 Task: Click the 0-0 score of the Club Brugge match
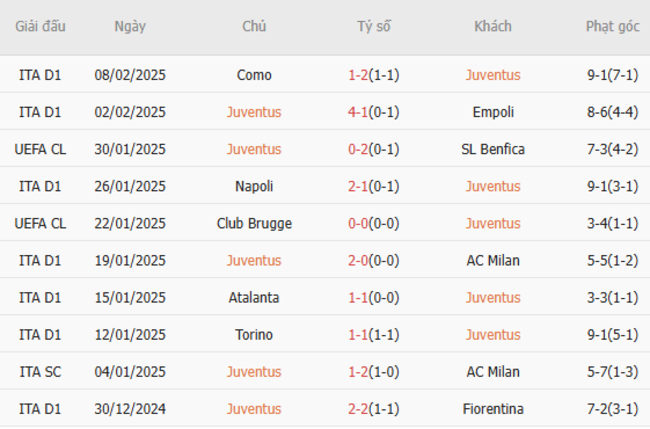(359, 223)
